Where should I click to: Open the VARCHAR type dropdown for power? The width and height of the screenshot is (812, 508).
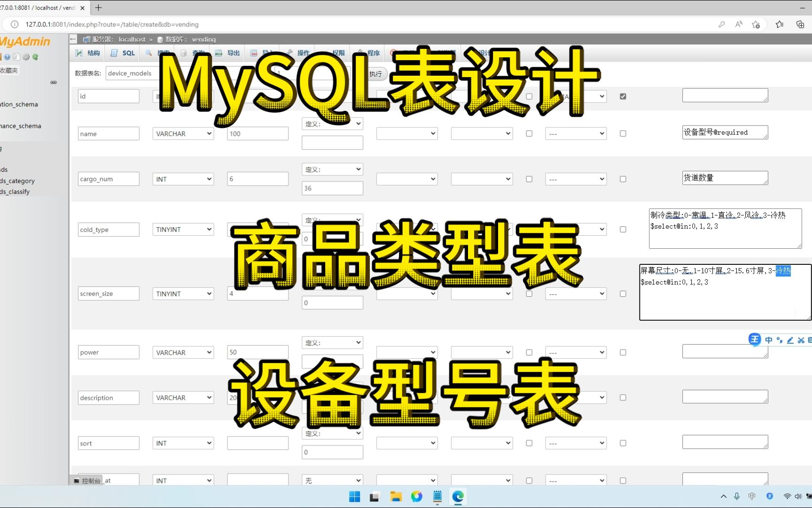pos(183,352)
